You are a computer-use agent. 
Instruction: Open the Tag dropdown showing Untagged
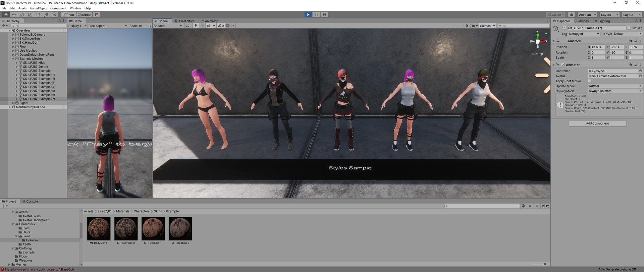coord(584,34)
